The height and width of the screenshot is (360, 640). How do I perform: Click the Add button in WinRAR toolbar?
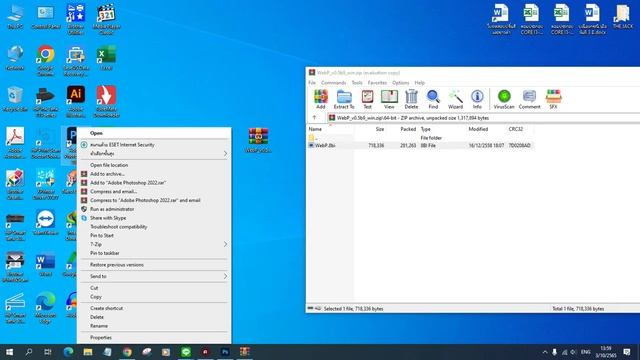(x=321, y=99)
